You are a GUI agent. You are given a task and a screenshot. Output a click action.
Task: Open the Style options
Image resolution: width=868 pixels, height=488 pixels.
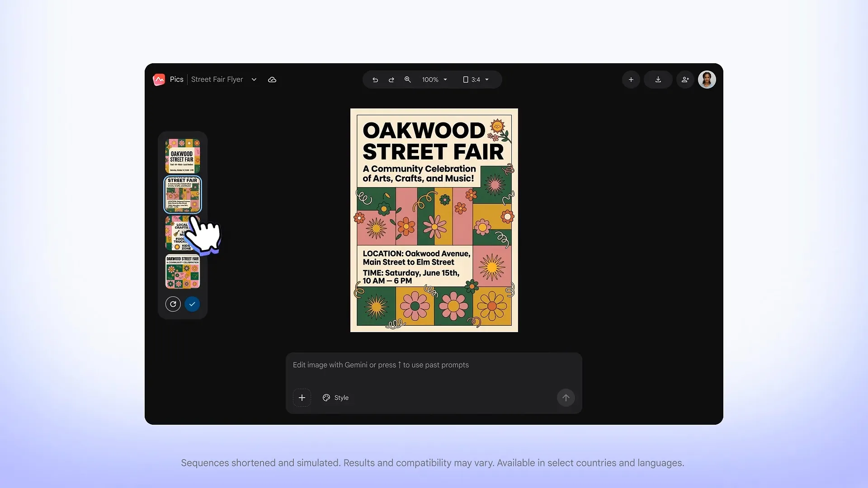pos(335,398)
